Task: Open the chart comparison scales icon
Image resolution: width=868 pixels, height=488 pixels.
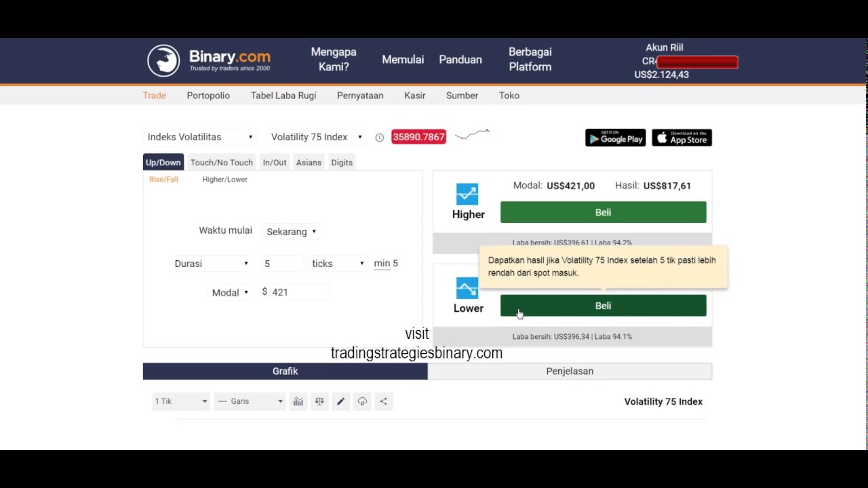Action: coord(319,401)
